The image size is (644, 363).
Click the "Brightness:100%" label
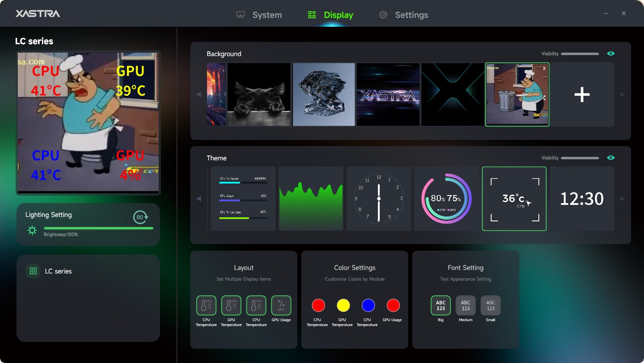coord(61,234)
